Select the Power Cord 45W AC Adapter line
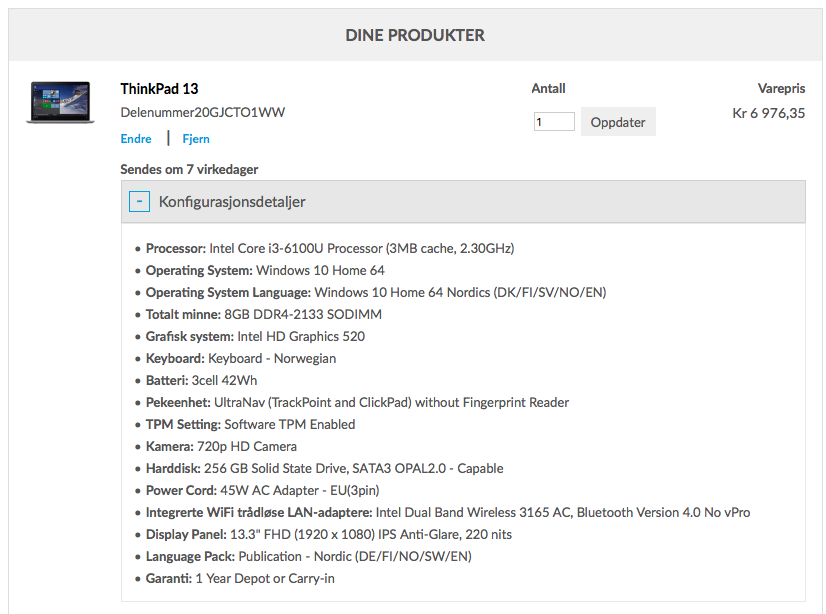The height and width of the screenshot is (614, 826). pyautogui.click(x=262, y=491)
